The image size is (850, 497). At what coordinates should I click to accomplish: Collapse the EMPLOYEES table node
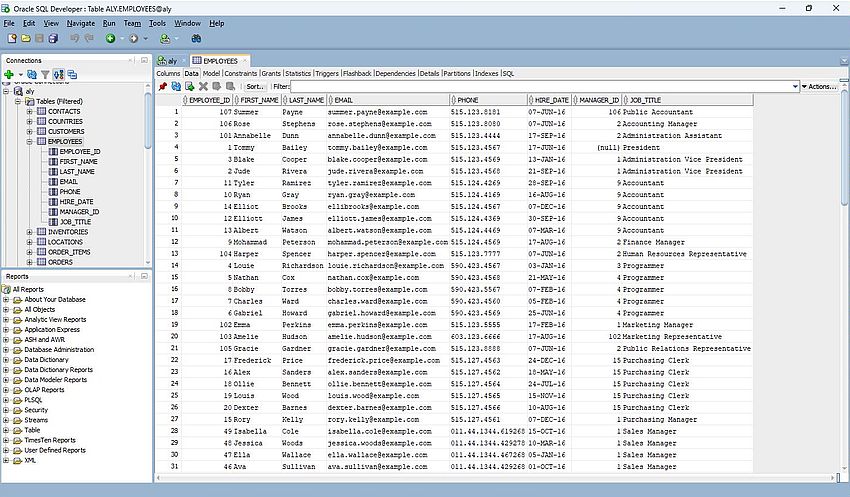[x=30, y=141]
